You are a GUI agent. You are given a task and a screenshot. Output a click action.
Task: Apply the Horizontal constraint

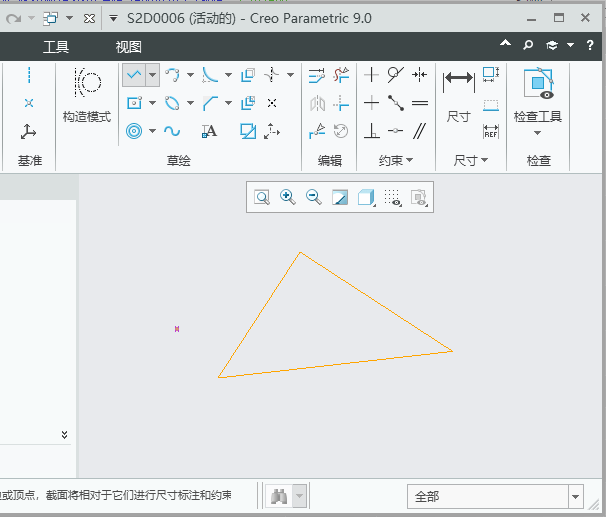point(371,103)
